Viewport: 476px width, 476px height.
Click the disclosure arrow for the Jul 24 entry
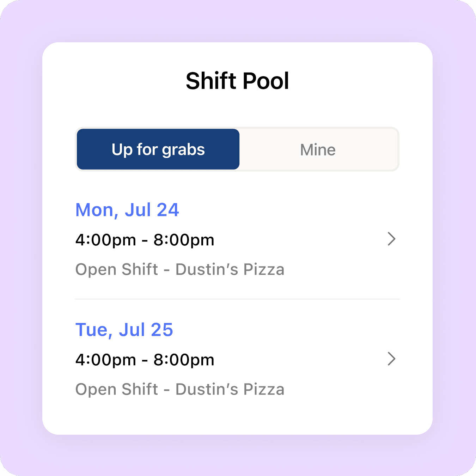pos(392,239)
